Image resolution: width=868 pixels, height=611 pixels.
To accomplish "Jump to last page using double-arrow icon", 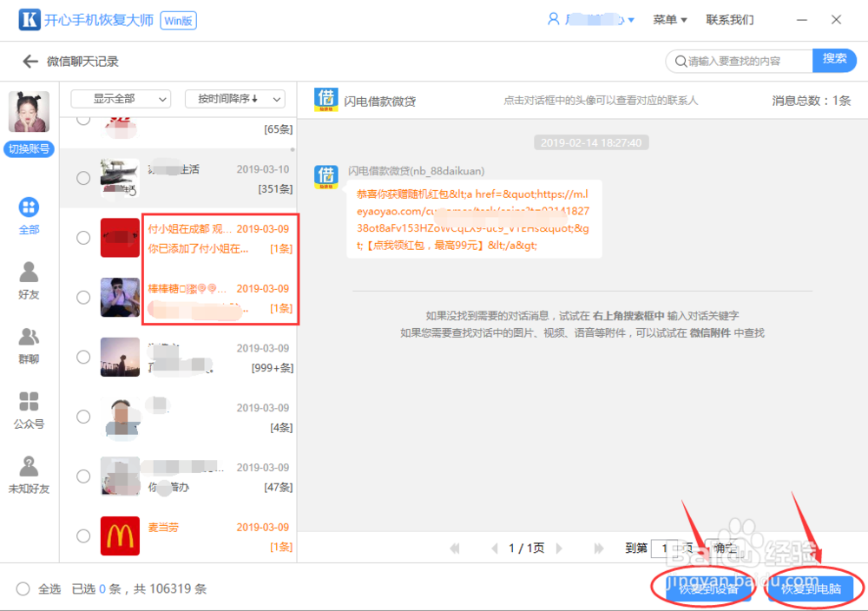I will tap(597, 548).
